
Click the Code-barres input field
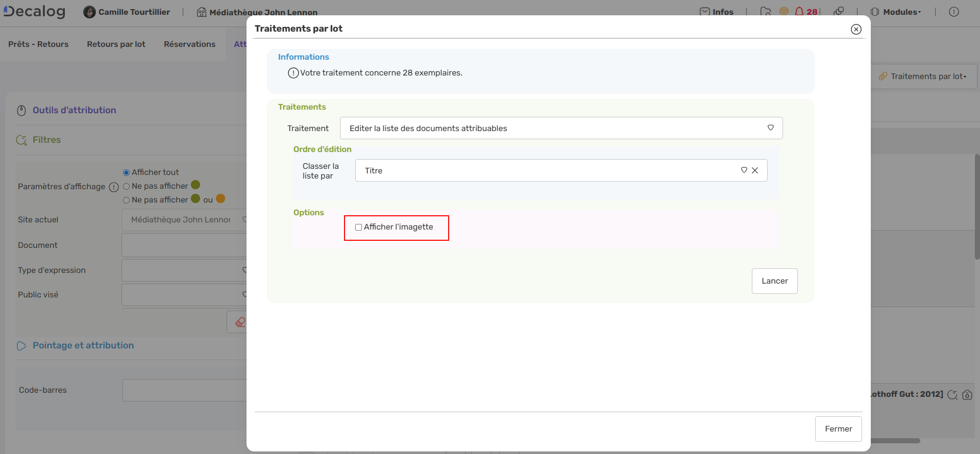tap(185, 390)
